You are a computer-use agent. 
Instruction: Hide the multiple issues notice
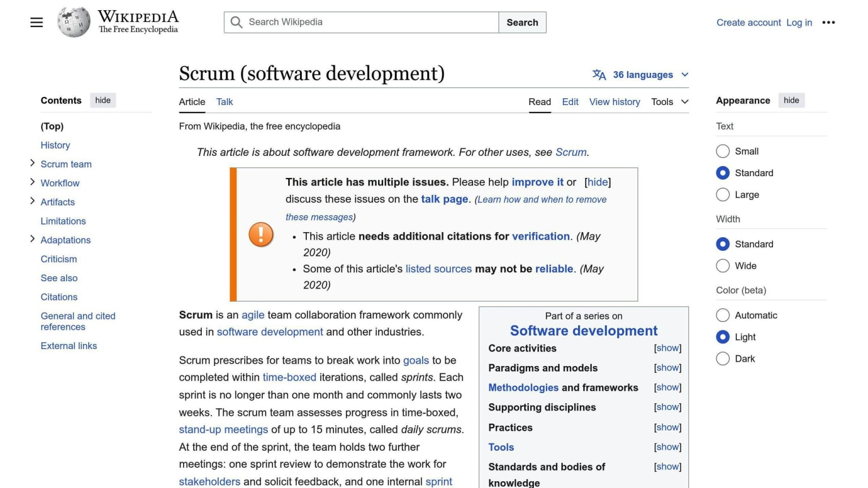click(598, 182)
